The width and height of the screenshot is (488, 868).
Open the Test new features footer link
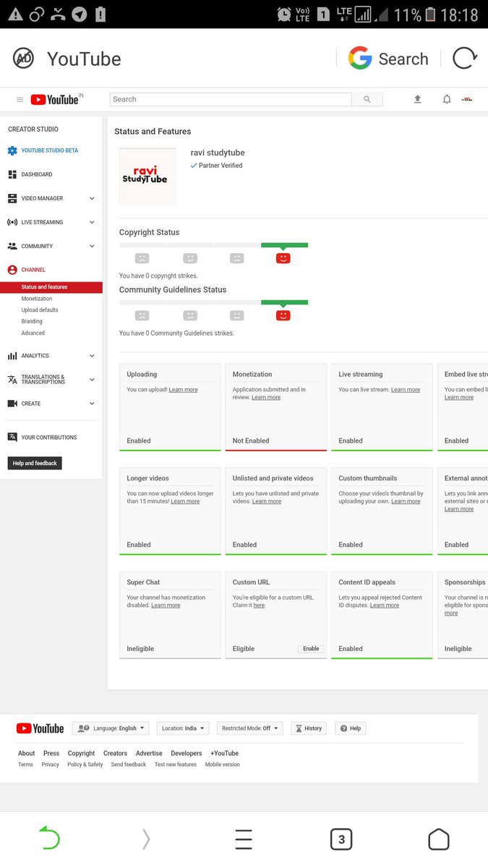[x=176, y=765]
